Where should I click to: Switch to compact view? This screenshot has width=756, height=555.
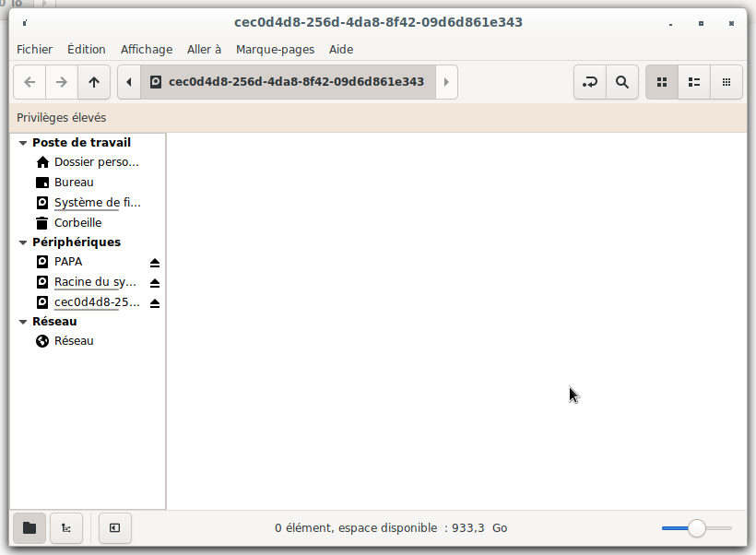[x=726, y=82]
